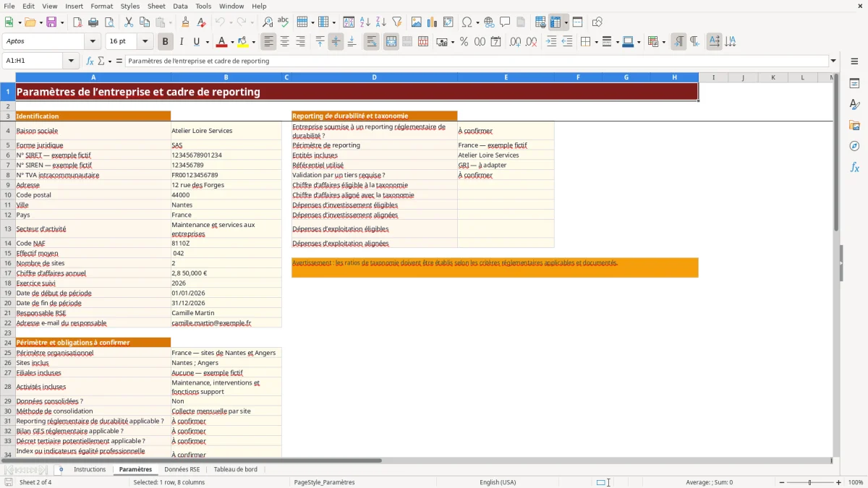Screen dimensions: 868x488
Task: Click the Sort Descending icon
Action: pyautogui.click(x=380, y=22)
